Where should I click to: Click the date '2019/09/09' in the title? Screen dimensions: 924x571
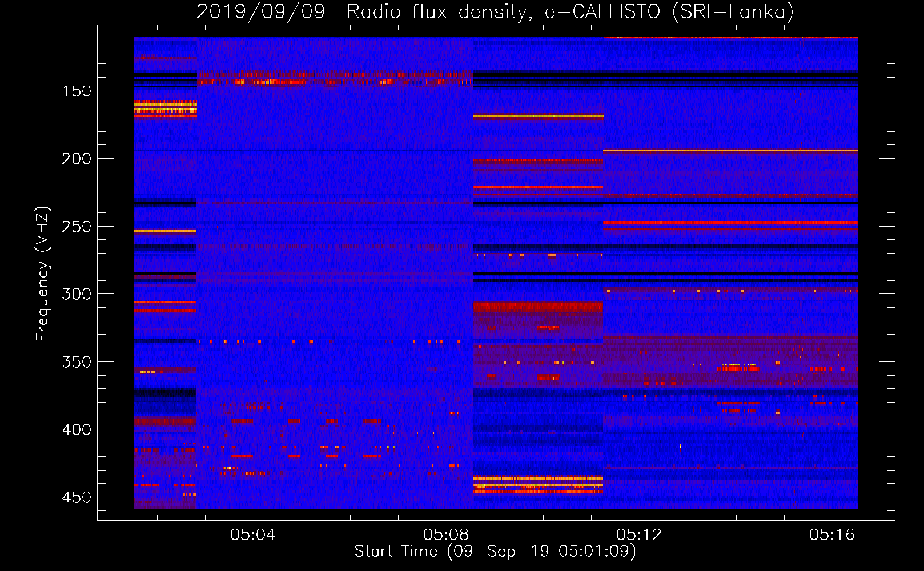click(x=261, y=11)
